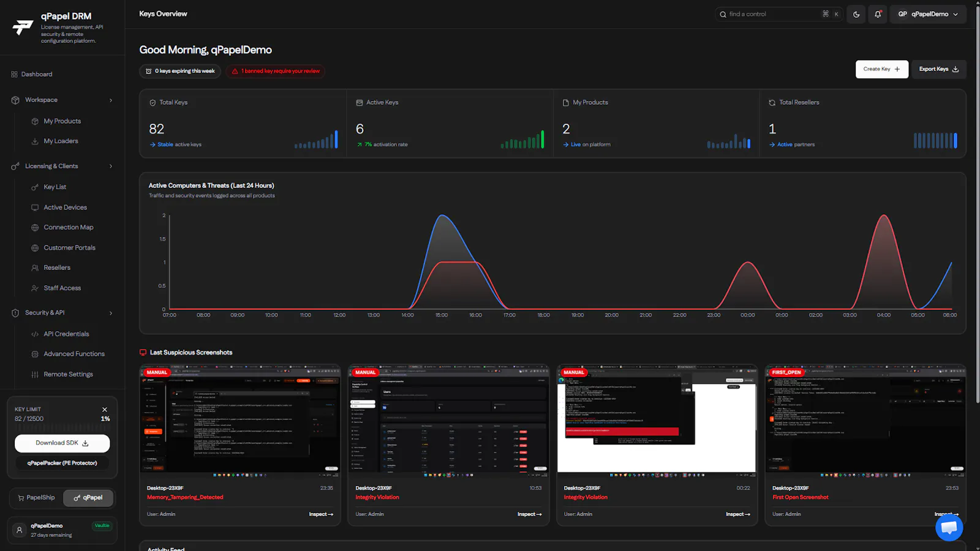Click the Total Resellers bar chart
The height and width of the screenshot is (551, 980).
(935, 140)
